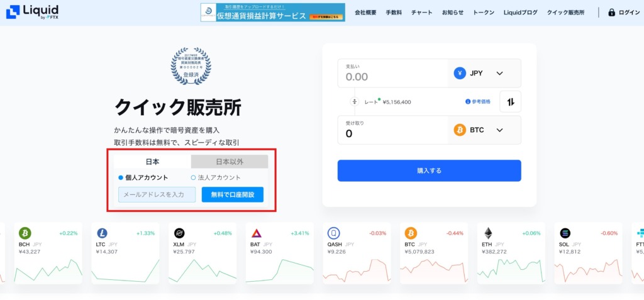Switch to the 日本以外 tab
644x300 pixels.
point(230,162)
